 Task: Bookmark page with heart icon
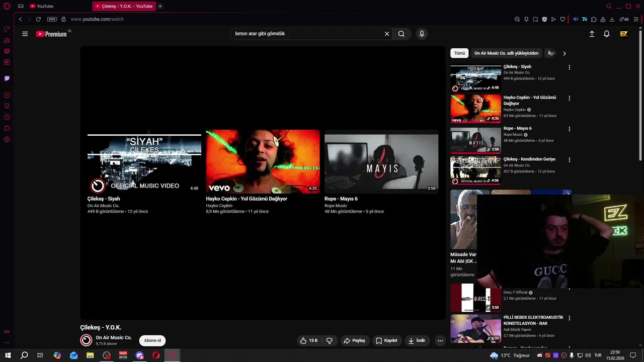[562, 19]
